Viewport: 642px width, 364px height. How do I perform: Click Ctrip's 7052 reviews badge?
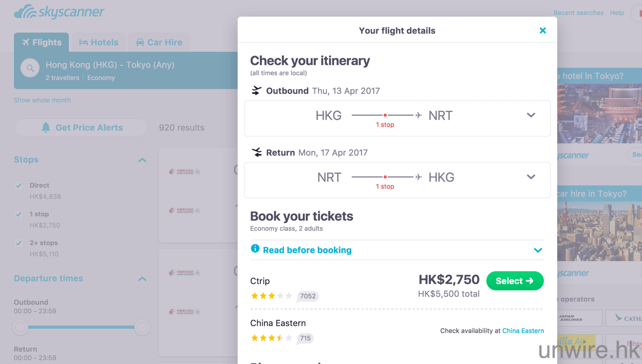click(307, 296)
